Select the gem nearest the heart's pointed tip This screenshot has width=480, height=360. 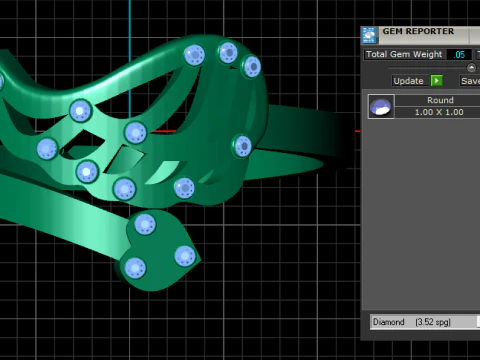tap(185, 256)
